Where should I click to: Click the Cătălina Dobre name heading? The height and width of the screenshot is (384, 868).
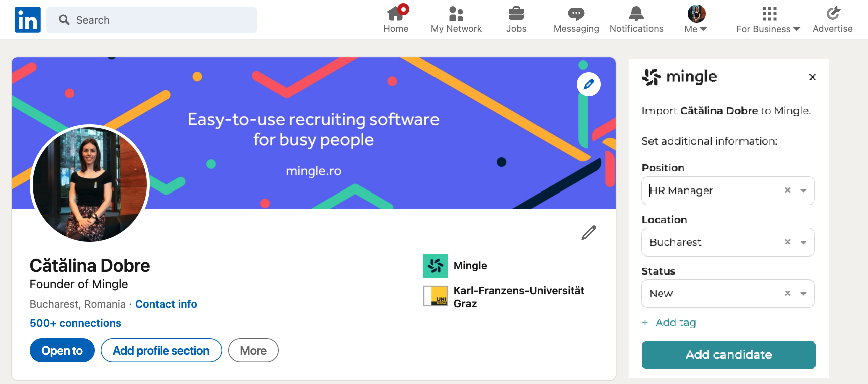[x=90, y=266]
